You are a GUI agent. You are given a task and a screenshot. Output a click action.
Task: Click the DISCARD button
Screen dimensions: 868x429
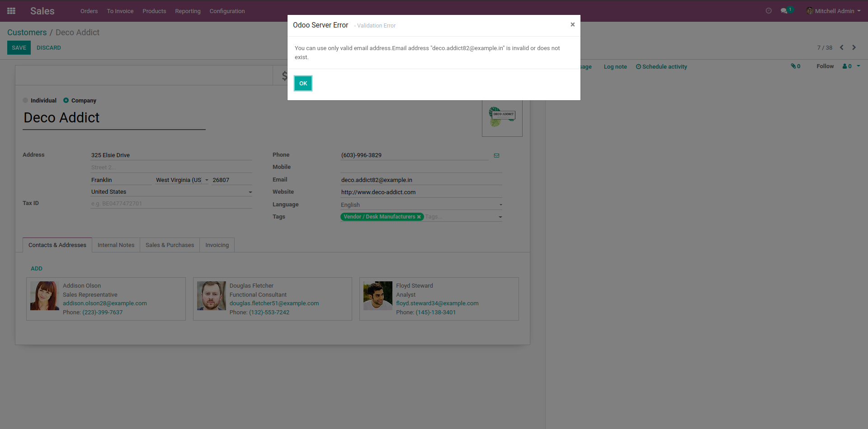(x=49, y=47)
